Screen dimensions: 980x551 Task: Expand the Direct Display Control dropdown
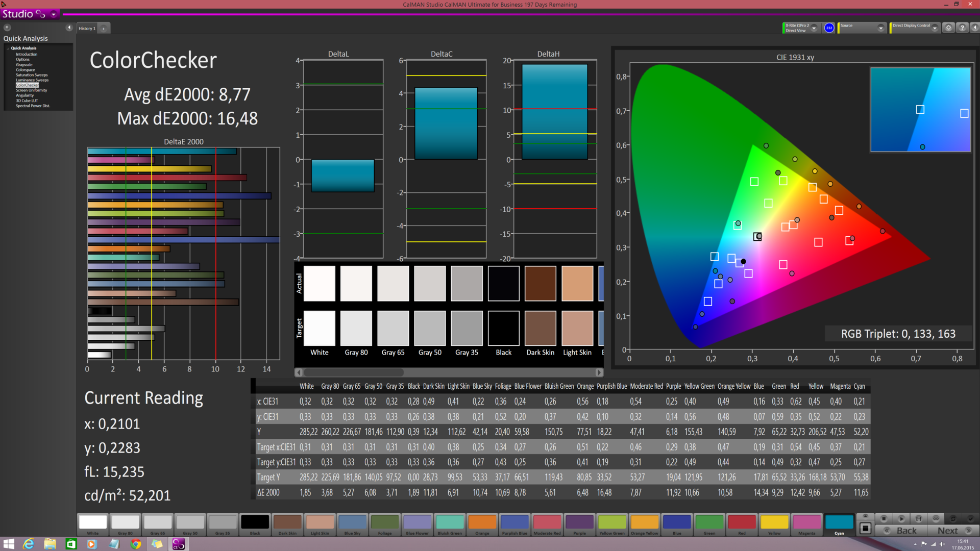pos(935,28)
